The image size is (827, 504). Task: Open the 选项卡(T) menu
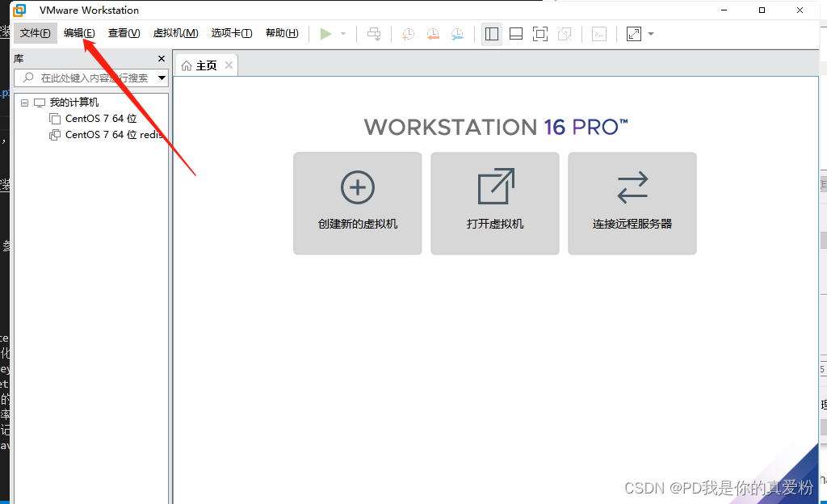(x=232, y=33)
